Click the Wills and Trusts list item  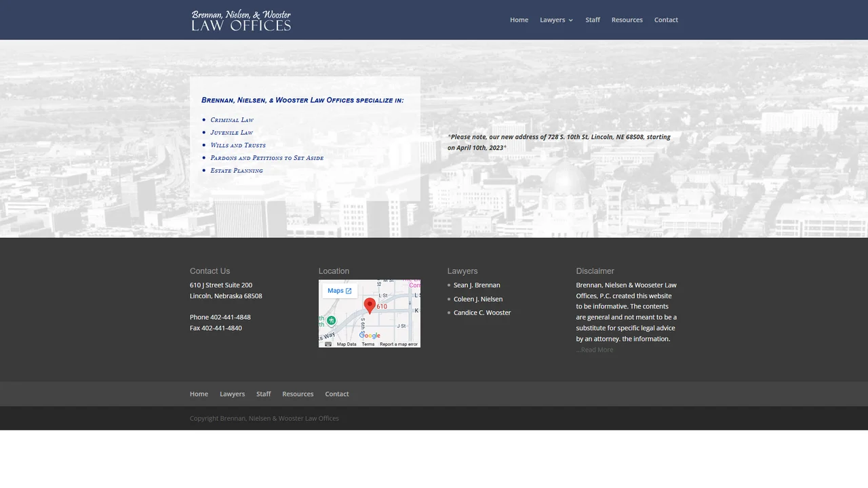coord(238,145)
